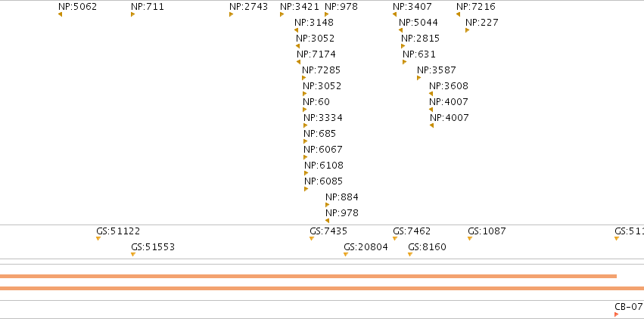
Task: Click the NP:711 feature marker
Action: pyautogui.click(x=133, y=14)
